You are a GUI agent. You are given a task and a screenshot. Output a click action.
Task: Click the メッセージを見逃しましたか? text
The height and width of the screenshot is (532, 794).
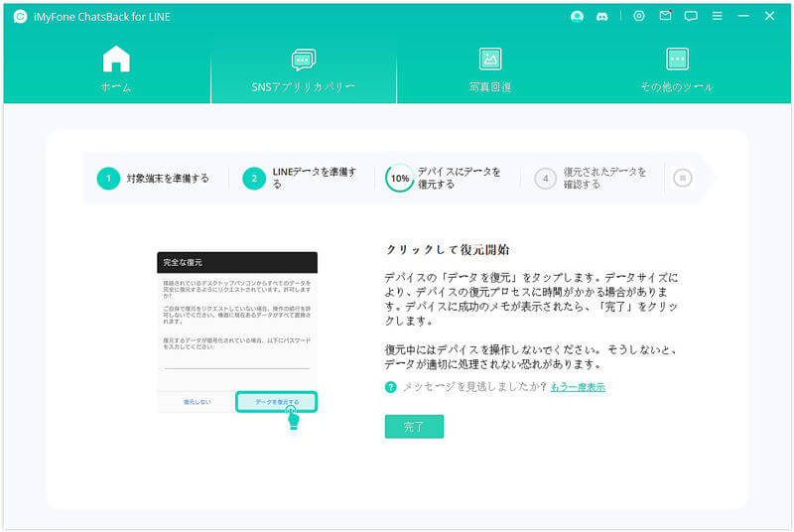tap(474, 387)
